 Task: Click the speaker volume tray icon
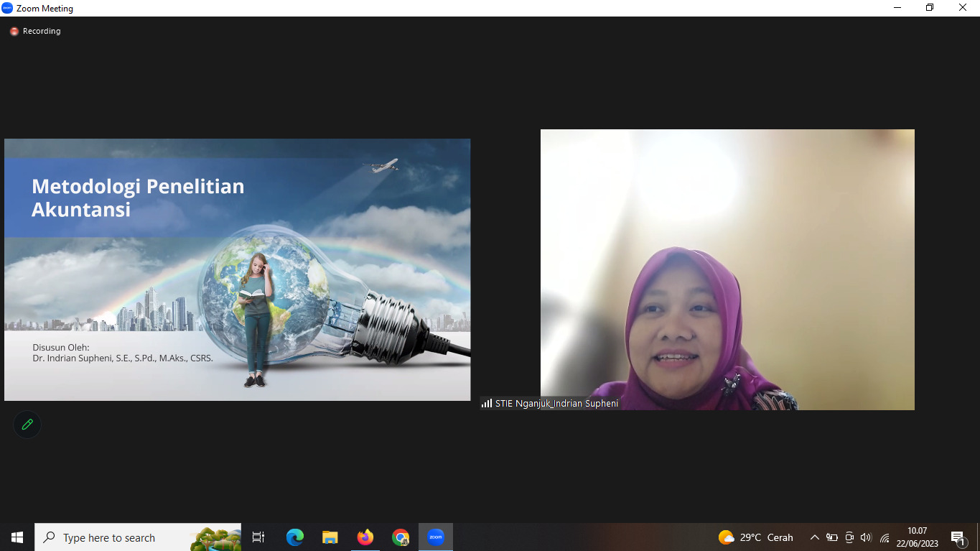point(866,537)
